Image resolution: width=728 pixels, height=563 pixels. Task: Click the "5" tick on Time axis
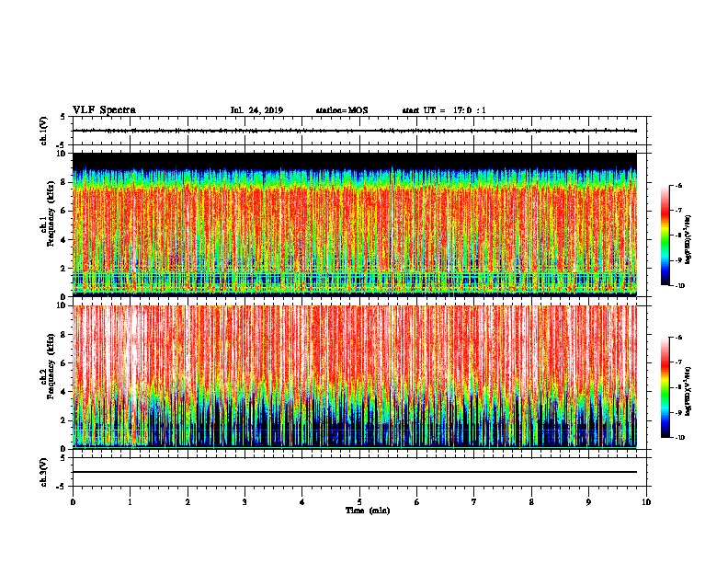[359, 502]
